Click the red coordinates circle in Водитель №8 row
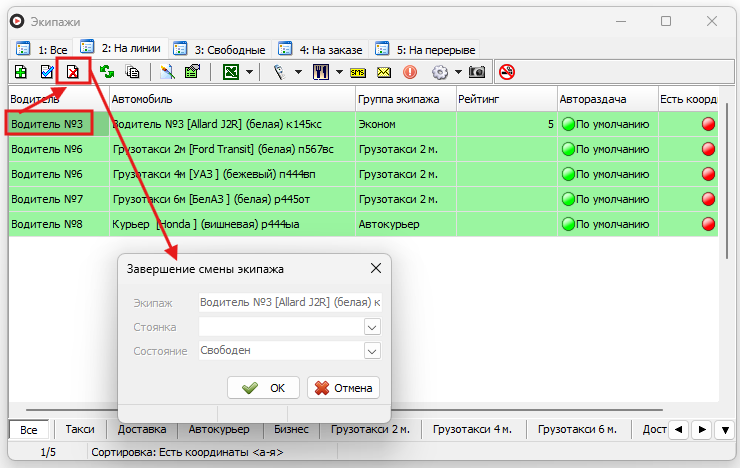The width and height of the screenshot is (740, 468). pos(708,224)
